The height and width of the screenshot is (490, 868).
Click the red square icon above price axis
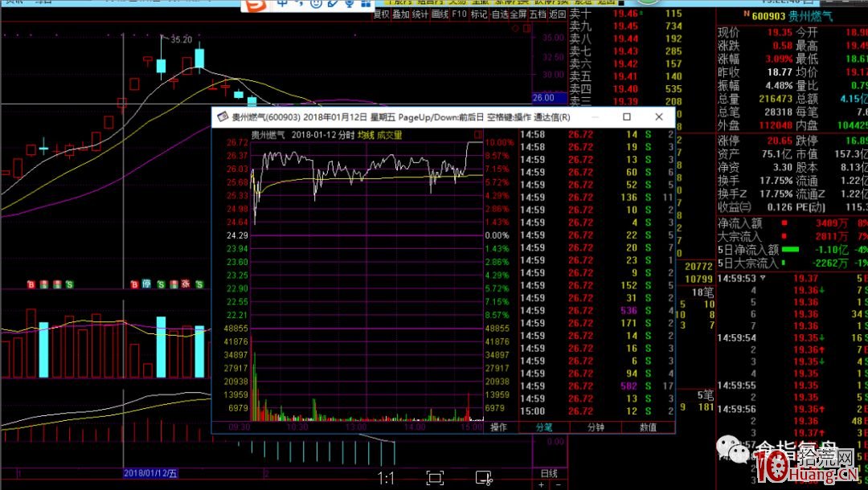pyautogui.click(x=526, y=28)
